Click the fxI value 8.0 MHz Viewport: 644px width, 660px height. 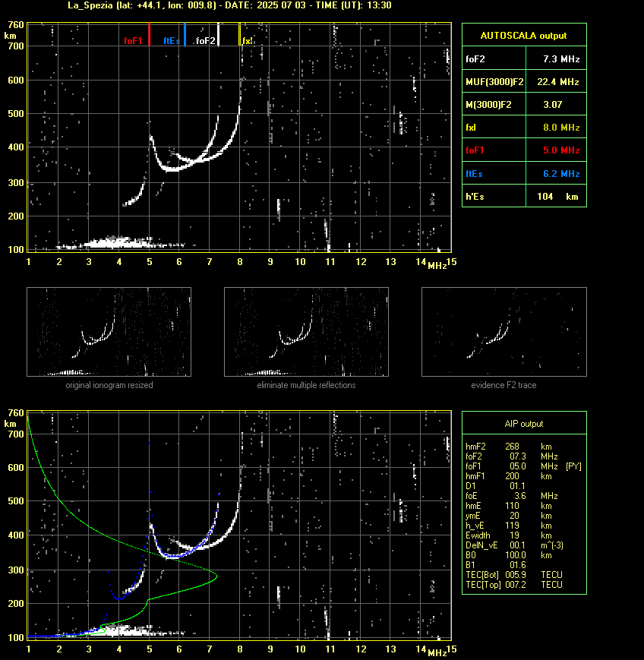click(561, 127)
